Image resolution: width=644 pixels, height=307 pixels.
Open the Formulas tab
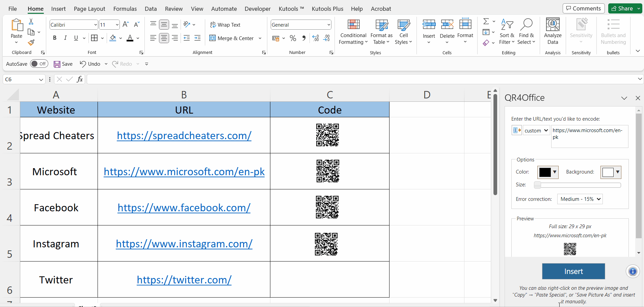tap(125, 9)
